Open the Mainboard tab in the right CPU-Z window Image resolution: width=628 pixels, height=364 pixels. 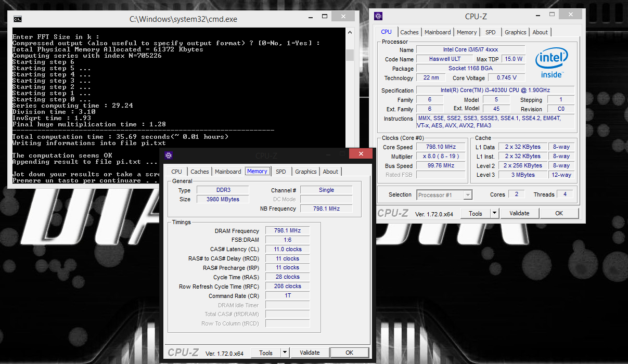point(438,32)
